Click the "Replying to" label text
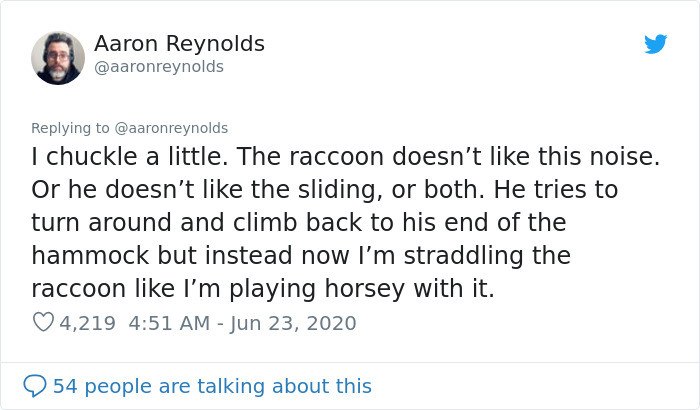Image resolution: width=700 pixels, height=410 pixels. point(71,128)
